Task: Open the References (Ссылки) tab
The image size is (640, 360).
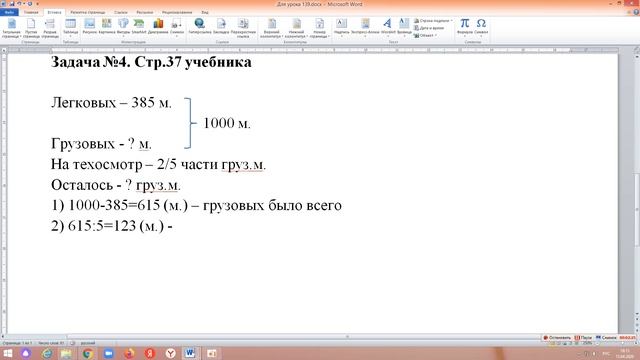Action: point(120,12)
